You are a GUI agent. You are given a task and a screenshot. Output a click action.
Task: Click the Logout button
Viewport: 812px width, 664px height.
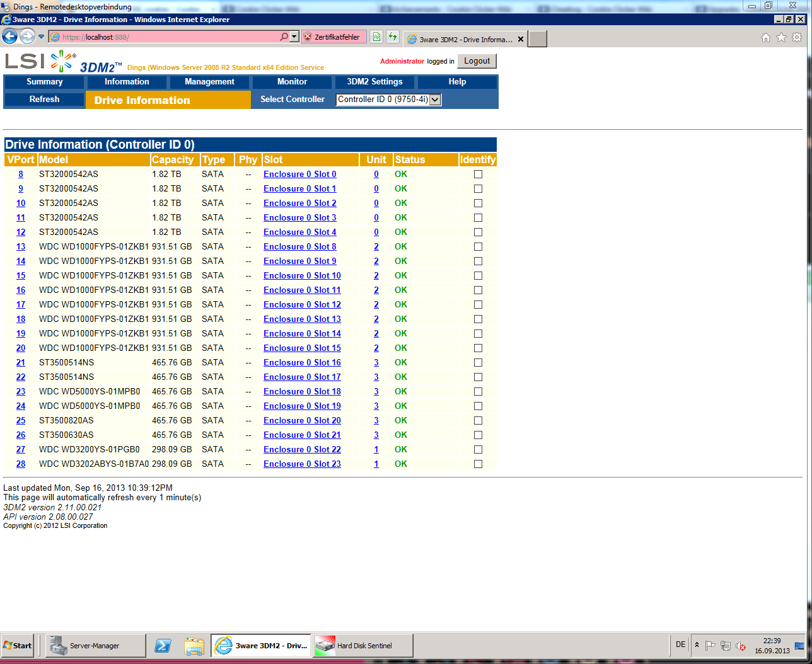coord(477,61)
